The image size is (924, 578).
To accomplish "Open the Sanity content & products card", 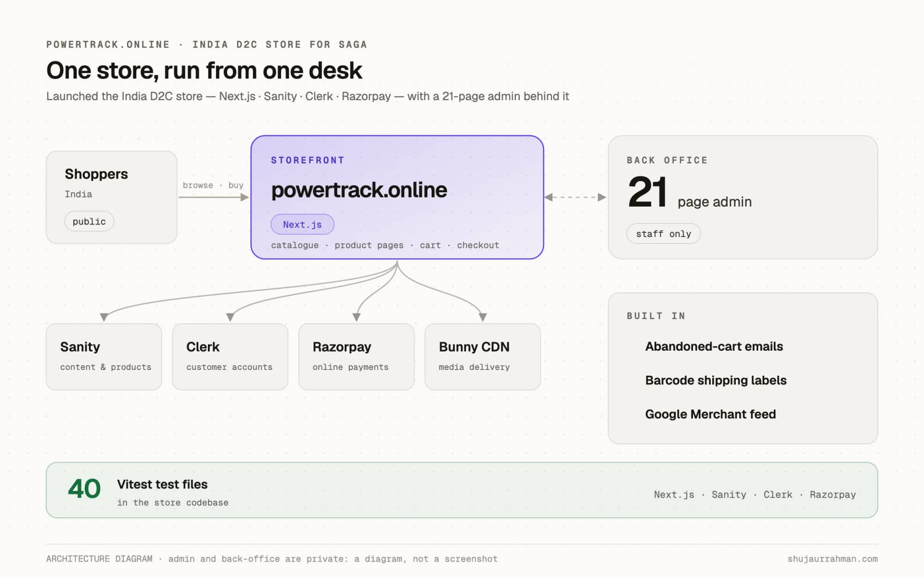I will point(104,356).
